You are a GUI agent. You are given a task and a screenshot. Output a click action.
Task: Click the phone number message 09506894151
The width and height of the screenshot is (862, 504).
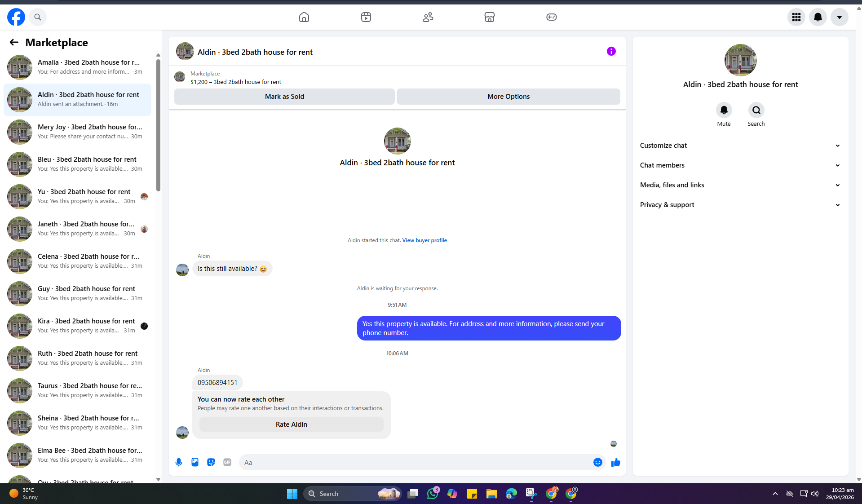coord(217,383)
